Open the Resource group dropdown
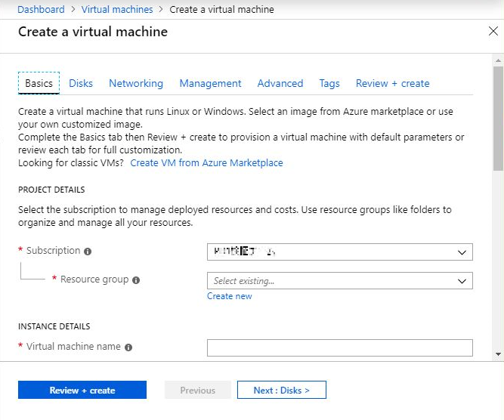 (x=339, y=281)
